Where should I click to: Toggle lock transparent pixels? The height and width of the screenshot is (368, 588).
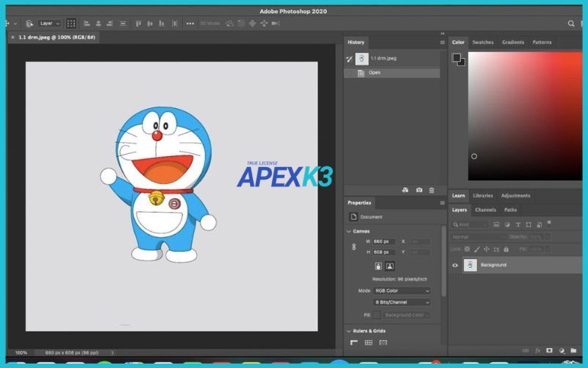click(x=467, y=249)
